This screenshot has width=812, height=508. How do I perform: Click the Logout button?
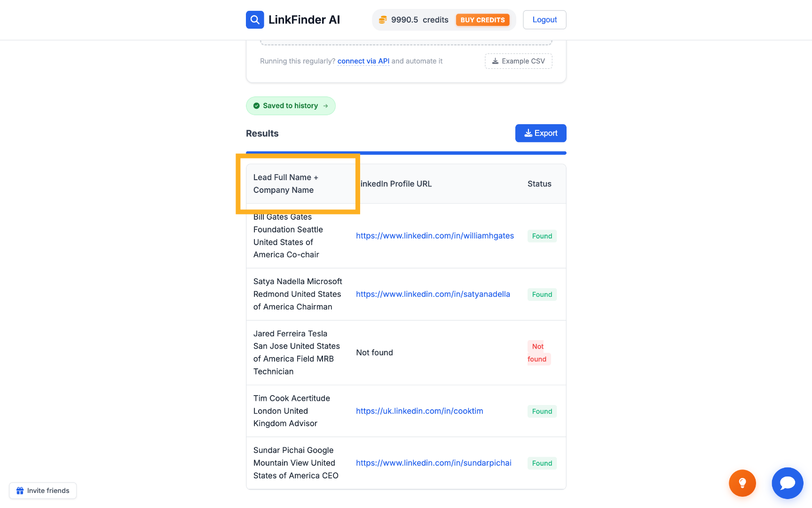[544, 20]
